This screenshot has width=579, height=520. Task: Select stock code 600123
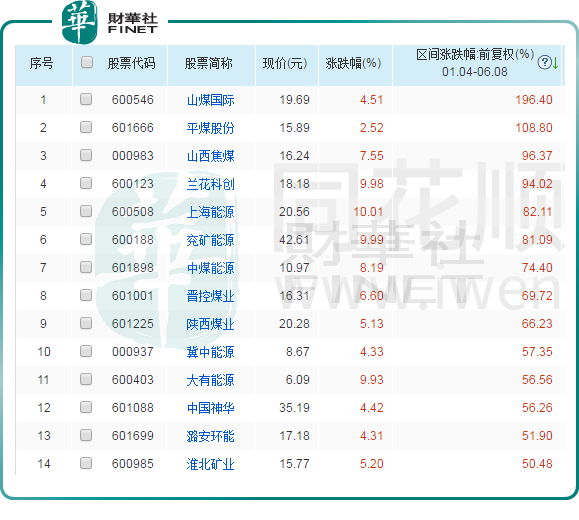(133, 184)
